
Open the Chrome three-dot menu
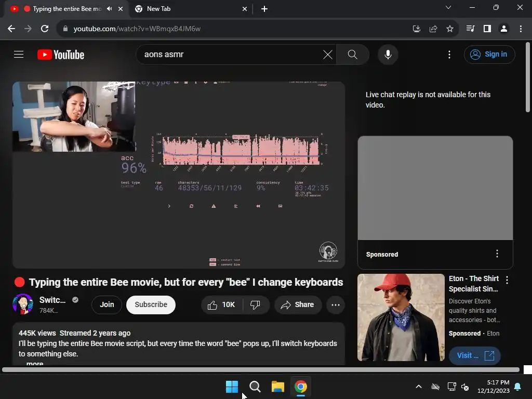click(x=521, y=29)
